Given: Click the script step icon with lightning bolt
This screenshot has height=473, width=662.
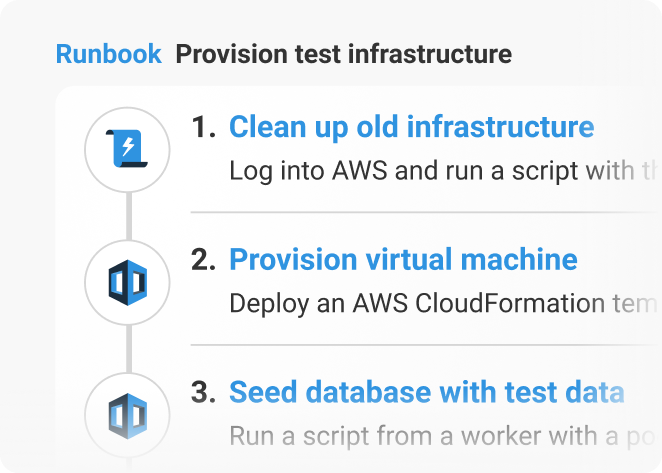Looking at the screenshot, I should tap(127, 149).
